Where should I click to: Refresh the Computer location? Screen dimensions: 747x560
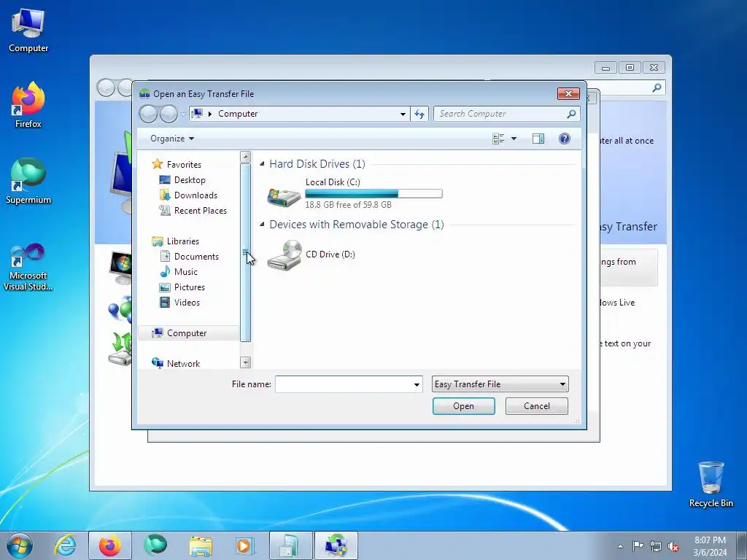[419, 114]
